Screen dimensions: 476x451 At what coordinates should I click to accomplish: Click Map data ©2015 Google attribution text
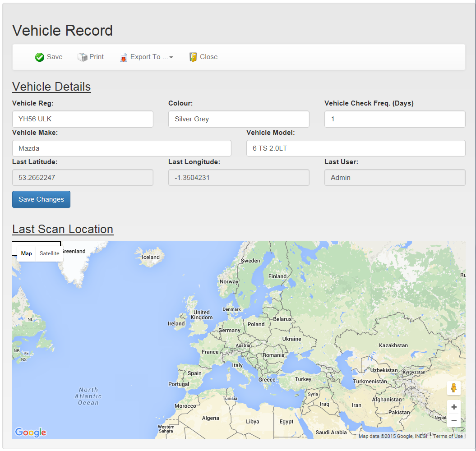(393, 436)
